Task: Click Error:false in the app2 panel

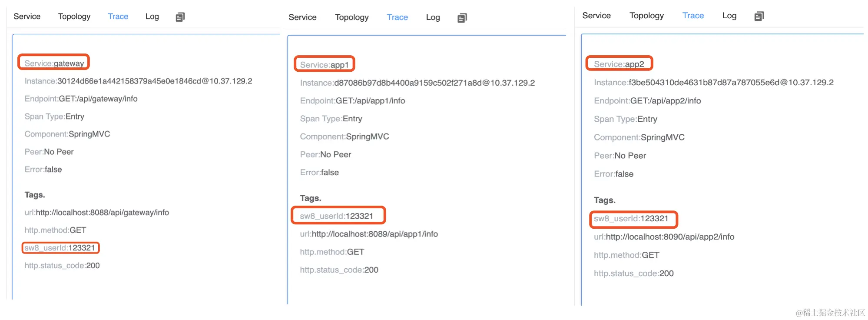Action: coord(614,174)
